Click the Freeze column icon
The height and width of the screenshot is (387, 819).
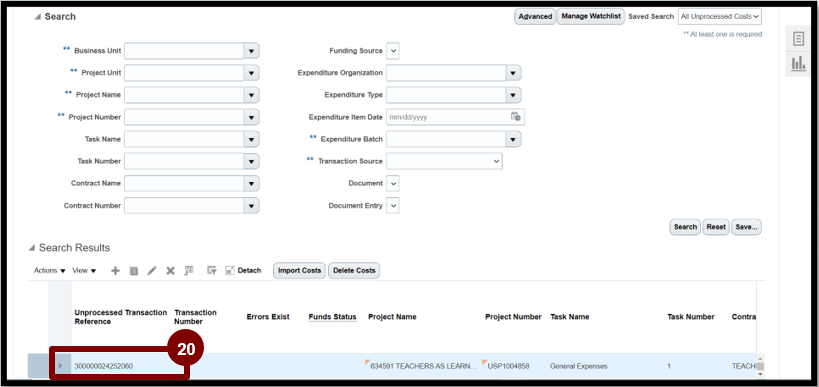[x=212, y=271]
